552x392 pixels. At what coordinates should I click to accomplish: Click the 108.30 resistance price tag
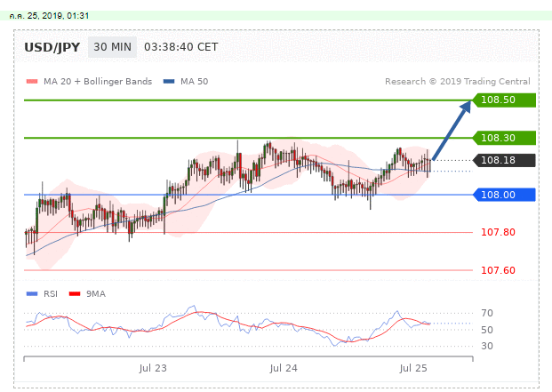pos(504,138)
